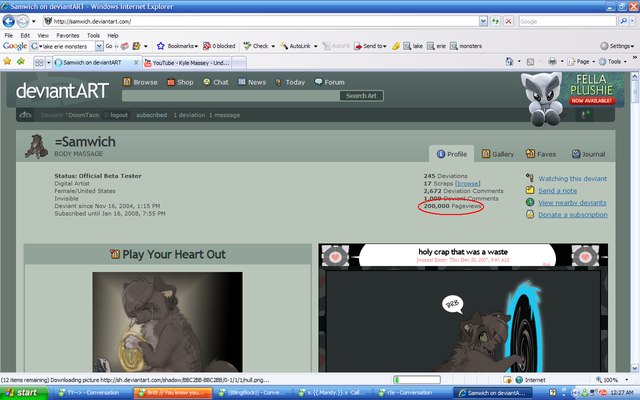
Task: Run spell Check on Google toolbar
Action: click(x=256, y=46)
